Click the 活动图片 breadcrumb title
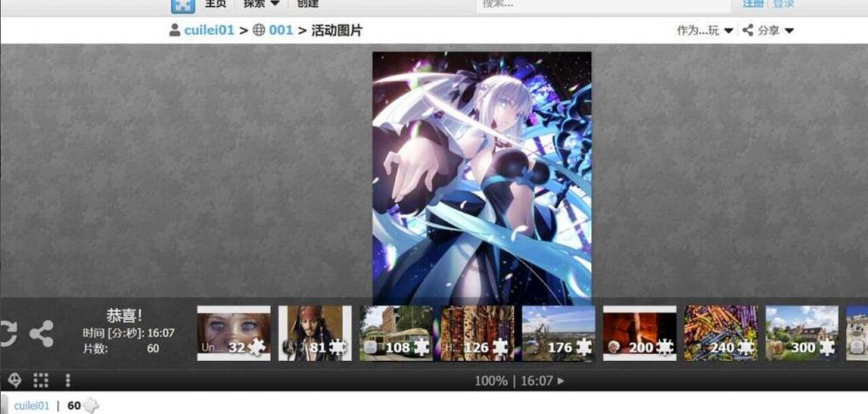Image resolution: width=868 pixels, height=414 pixels. pos(337,30)
